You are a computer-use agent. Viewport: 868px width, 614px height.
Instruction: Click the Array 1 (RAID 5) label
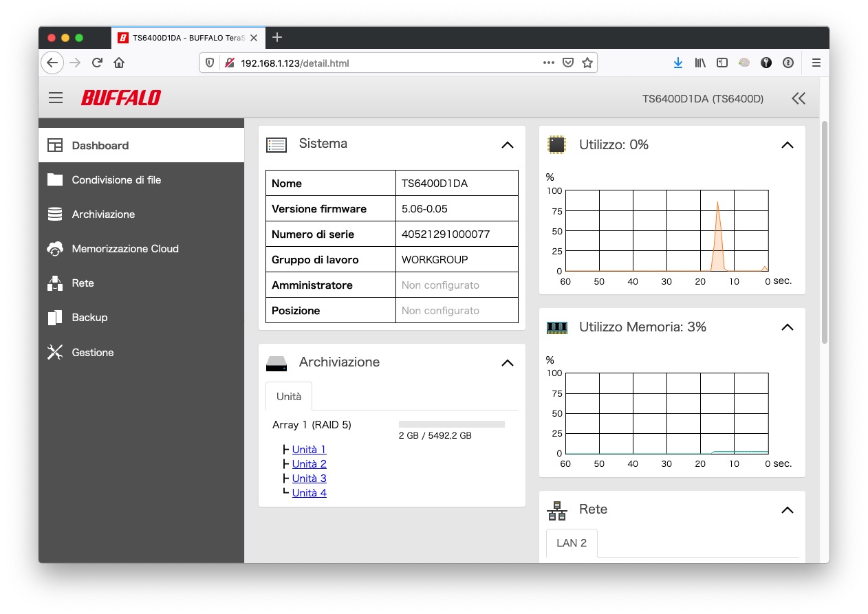tap(312, 424)
